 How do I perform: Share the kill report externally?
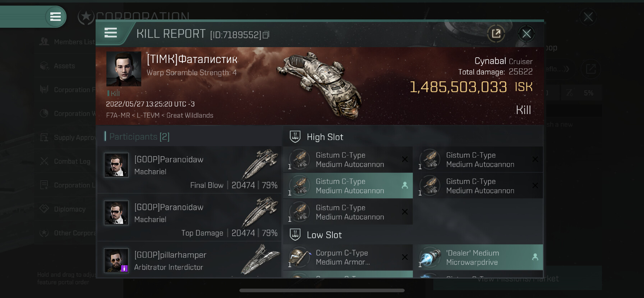point(496,34)
